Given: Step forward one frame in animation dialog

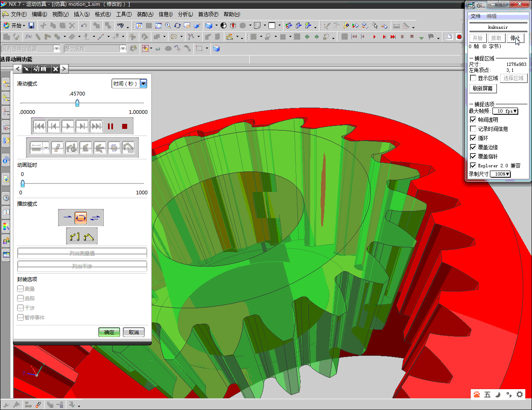Looking at the screenshot, I should click(82, 126).
